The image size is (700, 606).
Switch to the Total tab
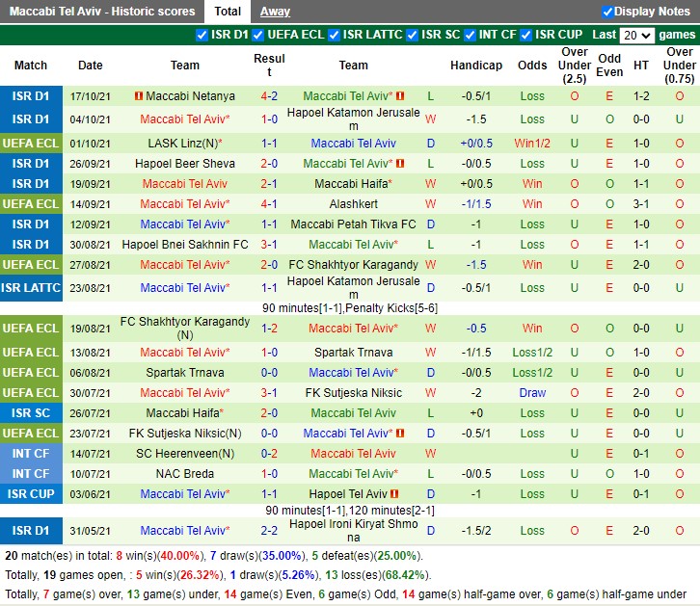coord(228,12)
